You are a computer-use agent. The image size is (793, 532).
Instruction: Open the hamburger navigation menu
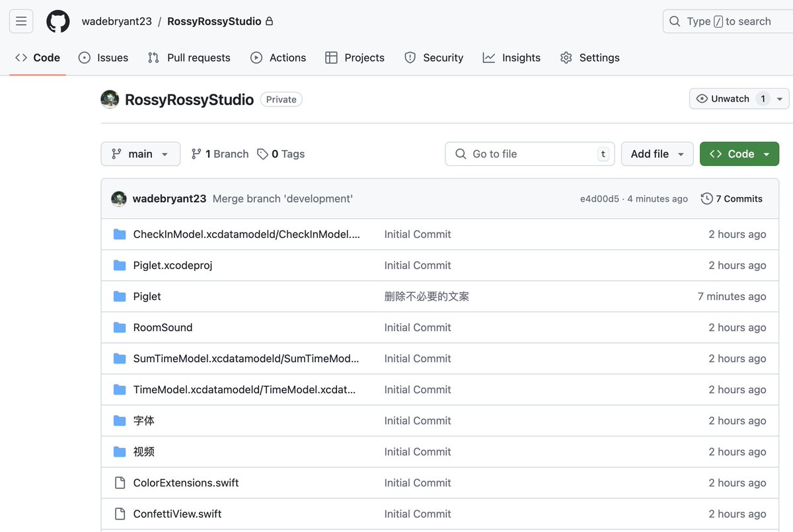click(21, 21)
